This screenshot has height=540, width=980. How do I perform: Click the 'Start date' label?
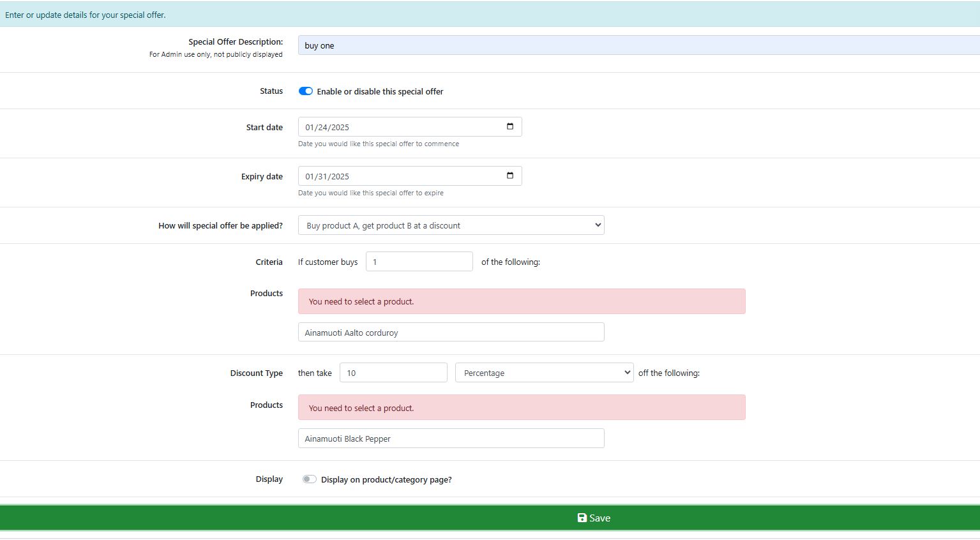[x=264, y=127]
